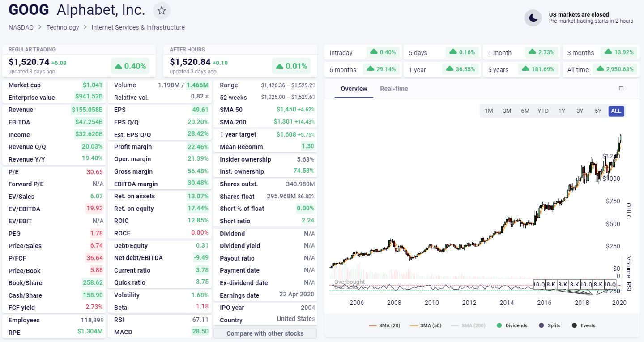The image size is (644, 342).
Task: Click the Intraday performance tile
Action: (363, 52)
